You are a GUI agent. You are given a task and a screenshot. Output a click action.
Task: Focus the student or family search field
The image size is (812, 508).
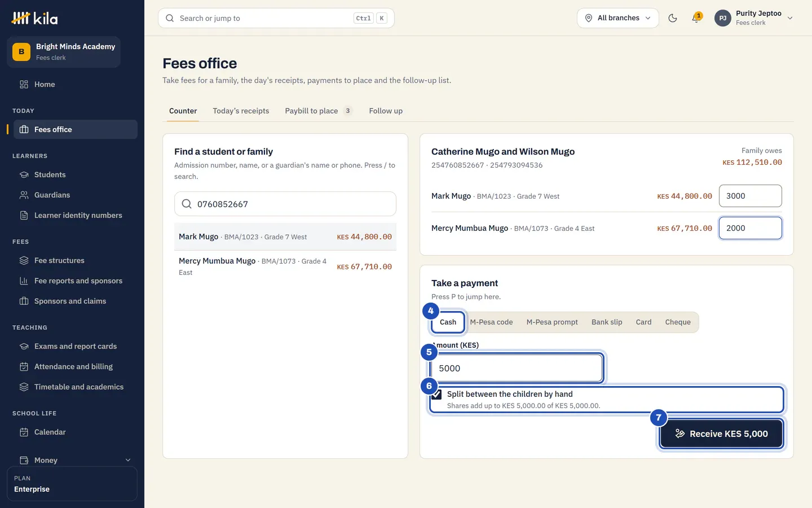285,204
